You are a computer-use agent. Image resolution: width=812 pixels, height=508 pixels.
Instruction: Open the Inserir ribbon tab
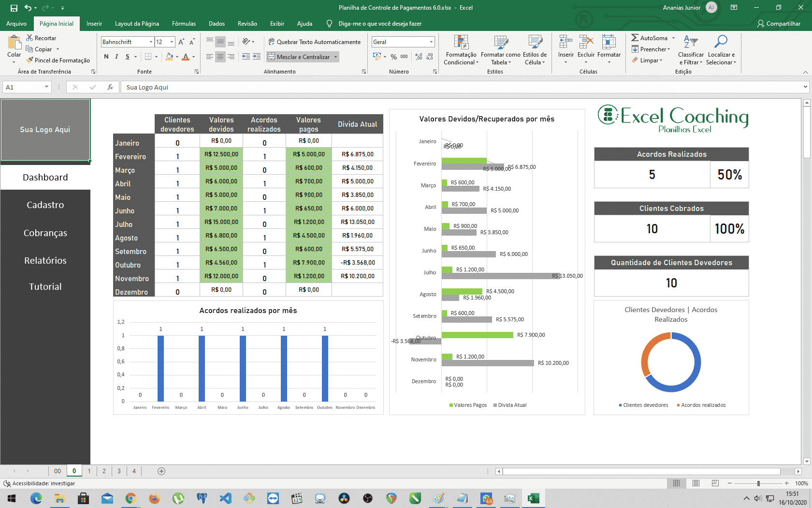tap(94, 24)
